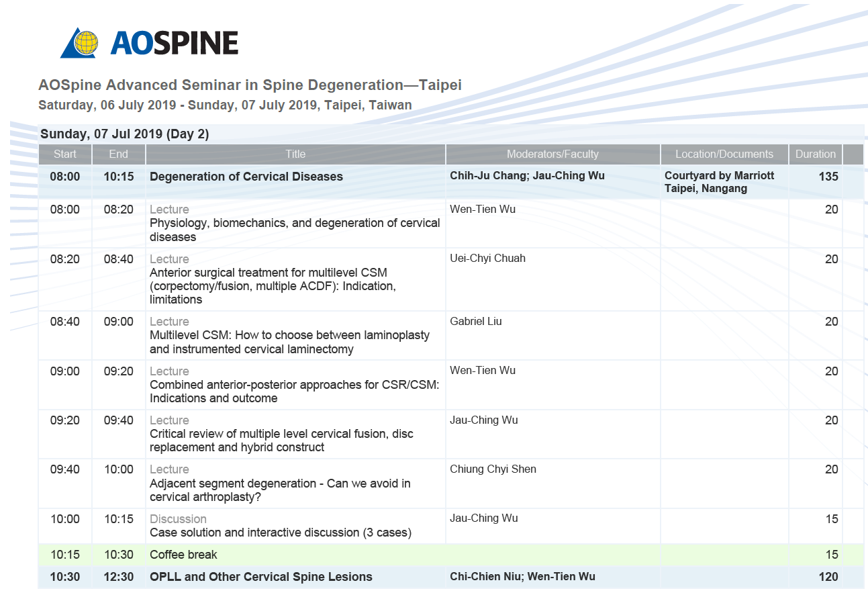Click the end time 09:20
The image size is (868, 597).
click(118, 371)
